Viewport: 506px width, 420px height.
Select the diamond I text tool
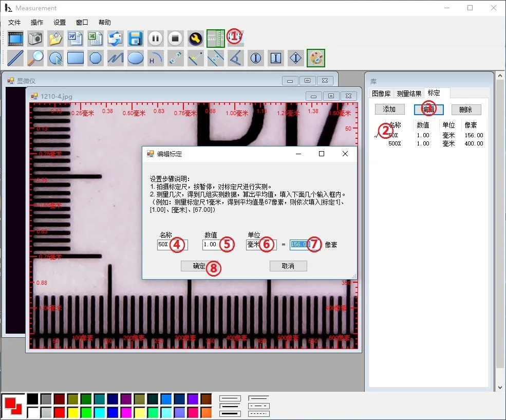pyautogui.click(x=295, y=58)
